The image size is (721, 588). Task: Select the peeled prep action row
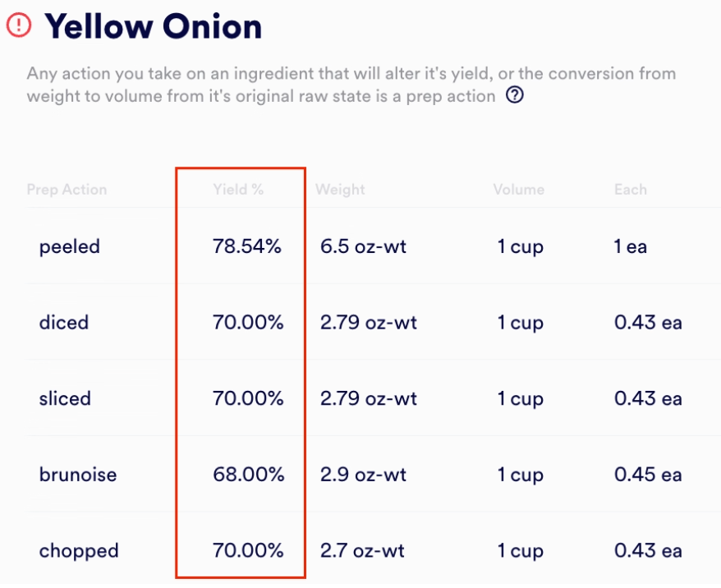[69, 246]
